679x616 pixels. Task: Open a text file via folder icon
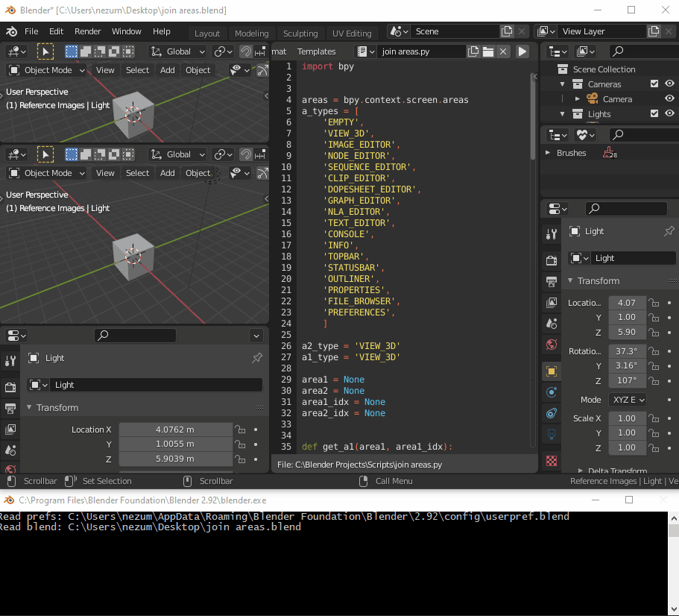[488, 51]
